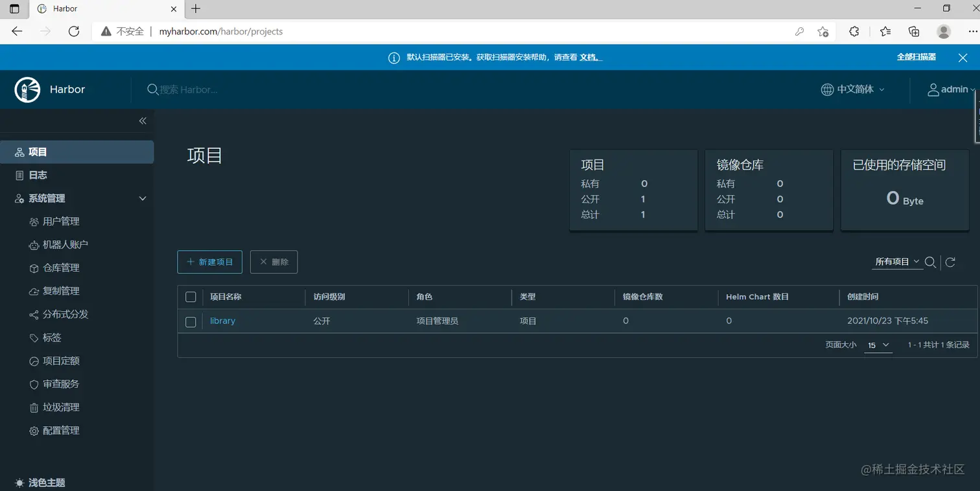
Task: Open the 所有项目 filter dropdown
Action: tap(898, 262)
